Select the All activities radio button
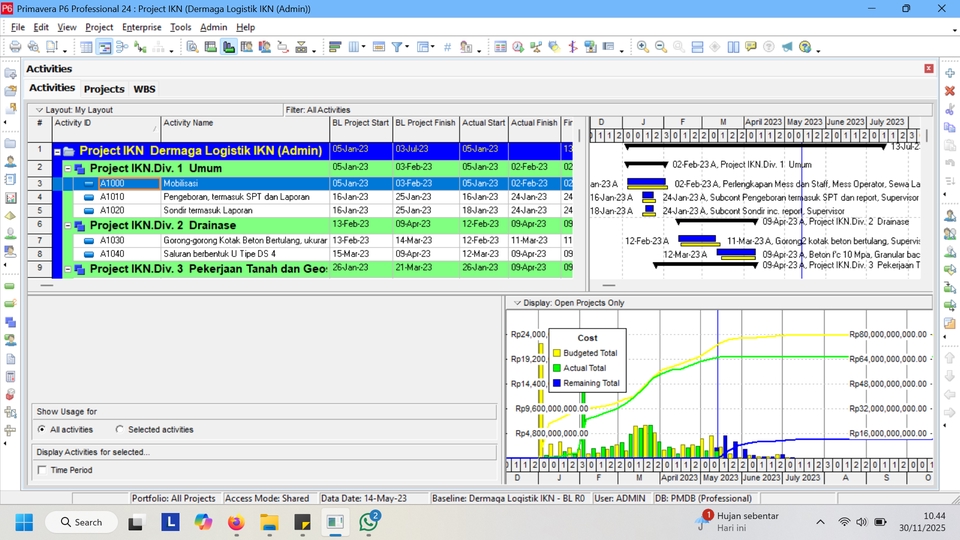Screen dimensions: 960x540 click(42, 429)
